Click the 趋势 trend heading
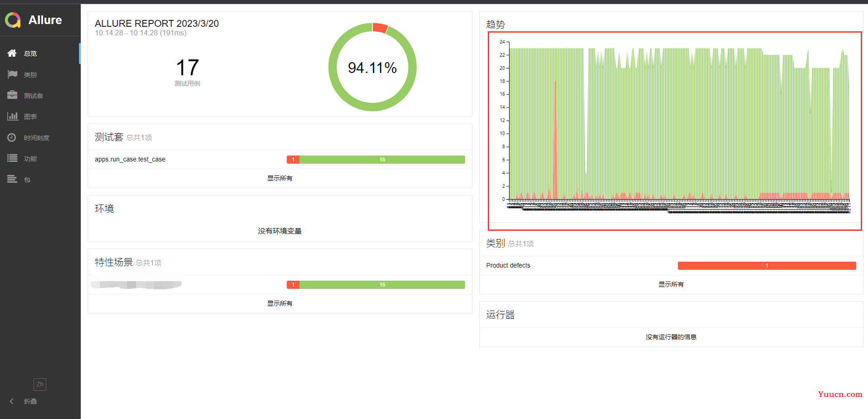The width and height of the screenshot is (868, 419). click(x=495, y=24)
